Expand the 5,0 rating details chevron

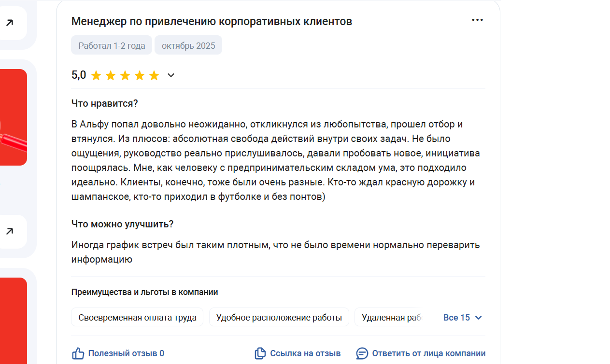click(171, 75)
